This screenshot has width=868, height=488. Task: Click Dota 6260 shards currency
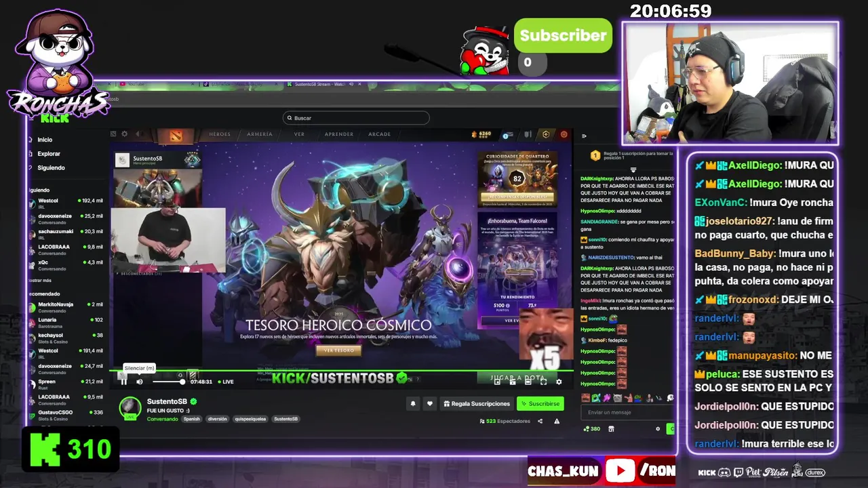pos(481,134)
